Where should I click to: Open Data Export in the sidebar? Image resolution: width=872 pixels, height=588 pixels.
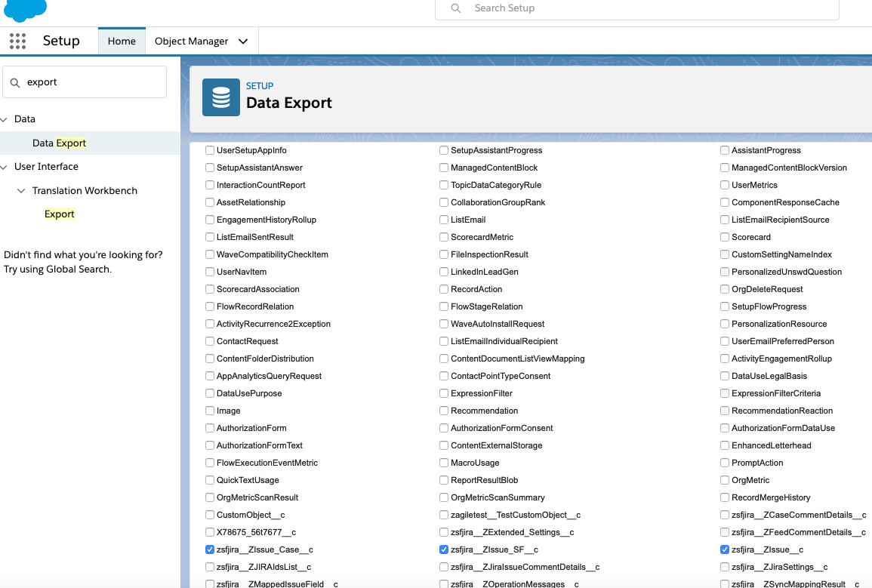click(59, 143)
